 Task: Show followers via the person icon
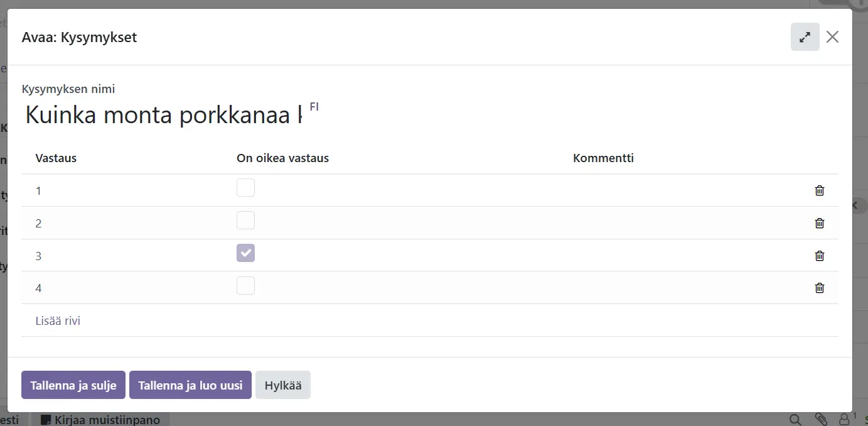point(845,419)
